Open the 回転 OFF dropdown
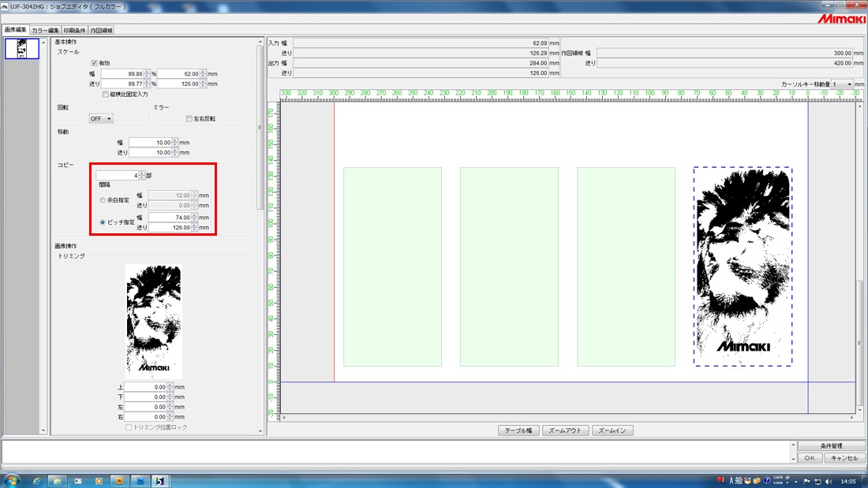Image resolution: width=868 pixels, height=488 pixels. click(101, 119)
